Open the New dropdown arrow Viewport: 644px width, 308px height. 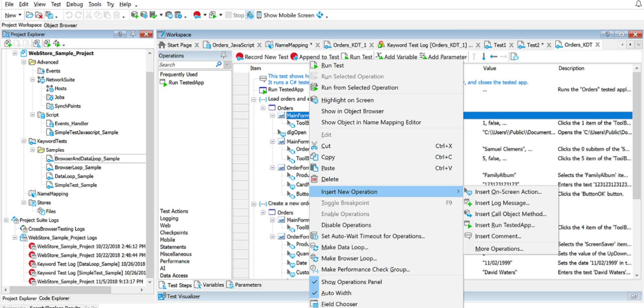(19, 15)
